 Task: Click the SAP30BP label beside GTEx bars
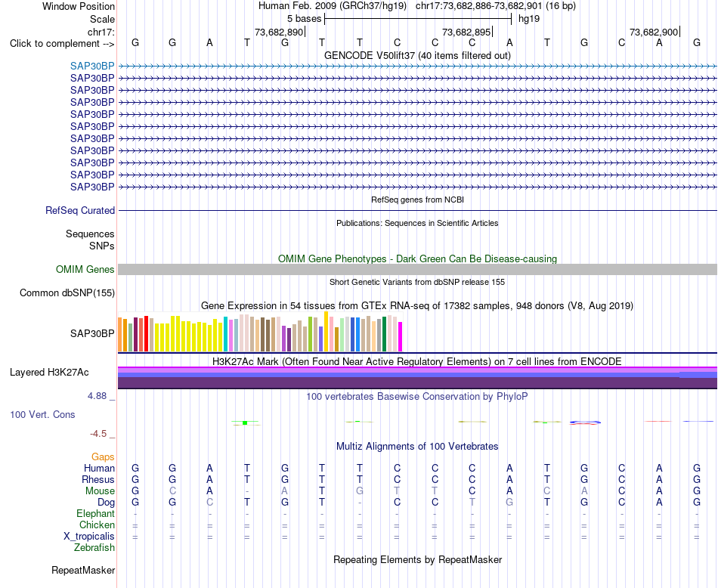(x=92, y=334)
